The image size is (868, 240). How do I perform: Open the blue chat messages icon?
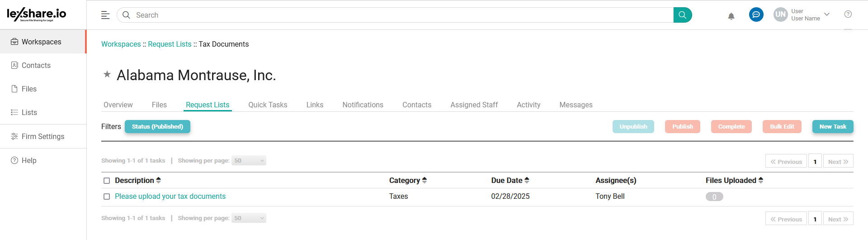756,14
